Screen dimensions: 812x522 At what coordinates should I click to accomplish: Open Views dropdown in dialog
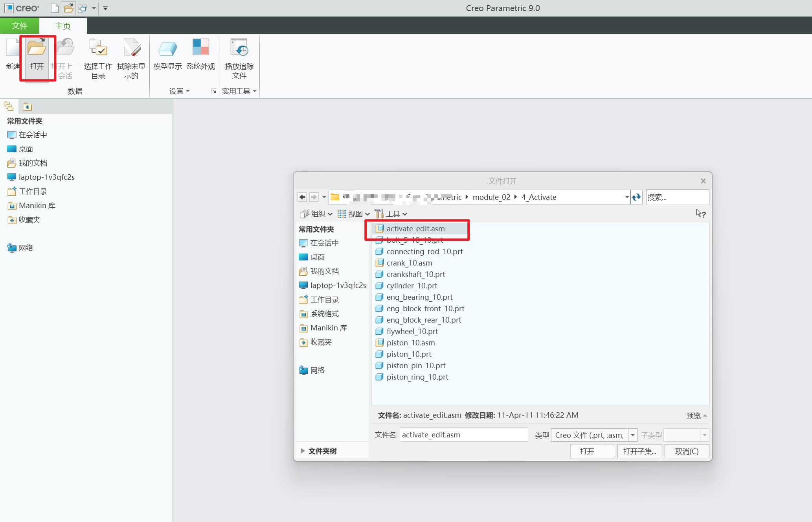pos(354,214)
